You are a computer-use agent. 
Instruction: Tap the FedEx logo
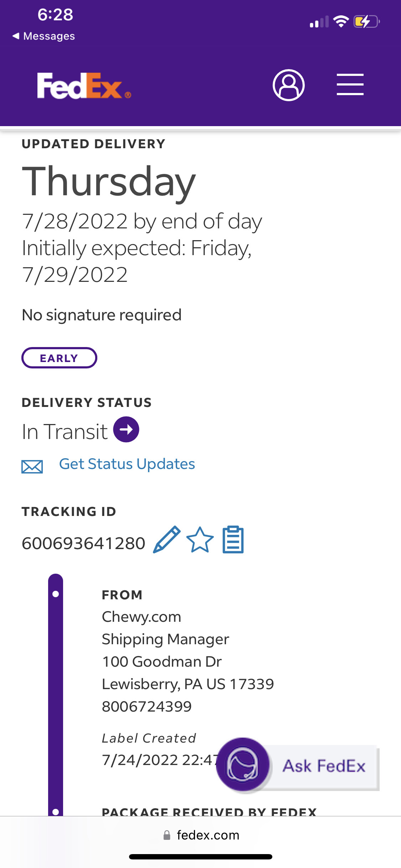click(x=84, y=86)
